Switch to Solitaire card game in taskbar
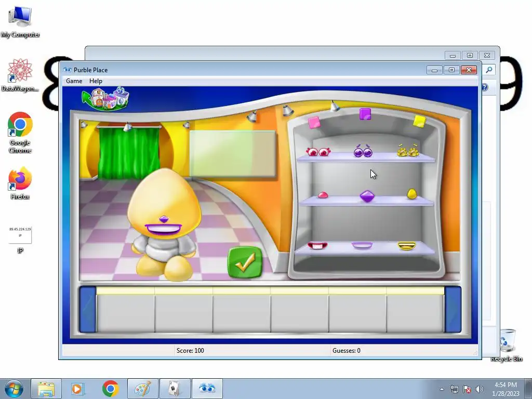 tap(175, 389)
